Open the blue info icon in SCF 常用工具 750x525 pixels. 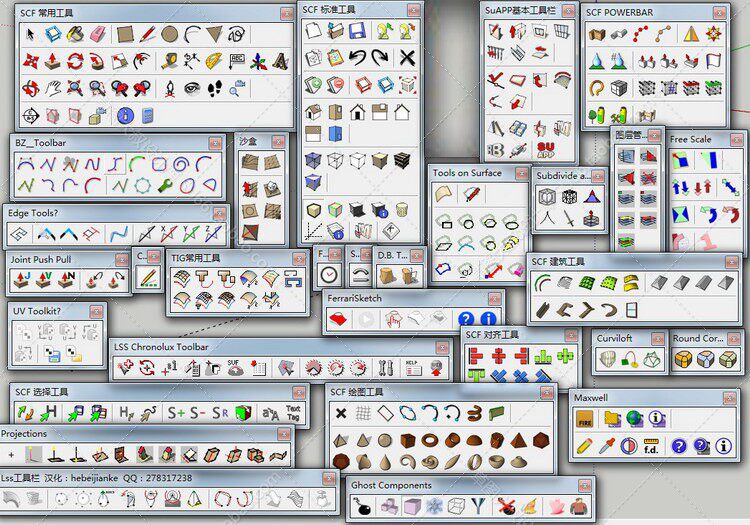pos(125,115)
